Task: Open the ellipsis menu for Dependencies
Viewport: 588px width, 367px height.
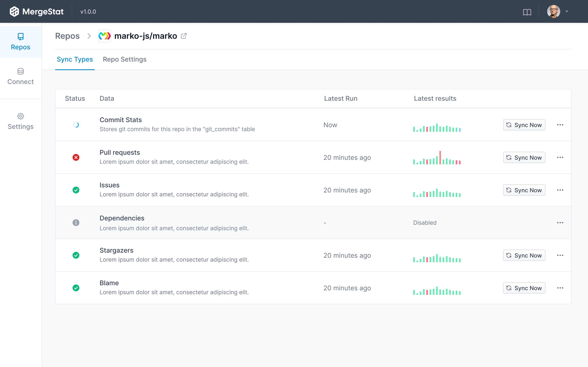Action: 561,223
